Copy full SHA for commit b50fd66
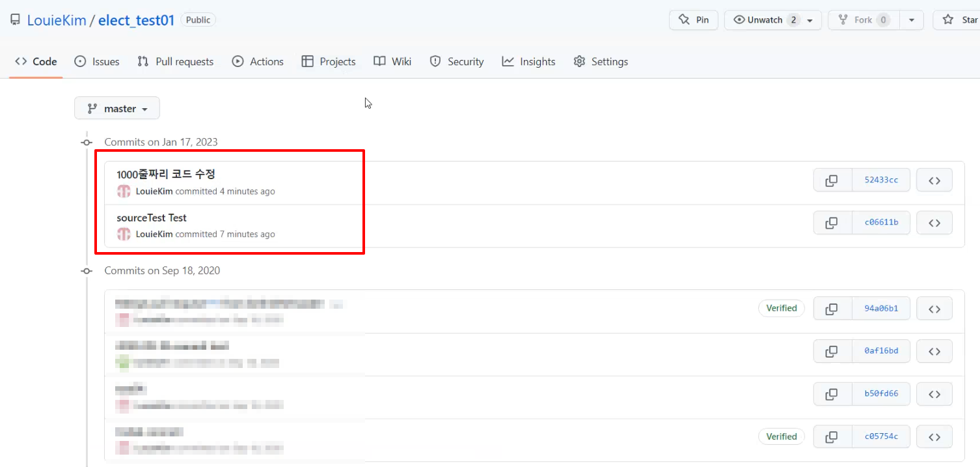980x467 pixels. coord(832,394)
